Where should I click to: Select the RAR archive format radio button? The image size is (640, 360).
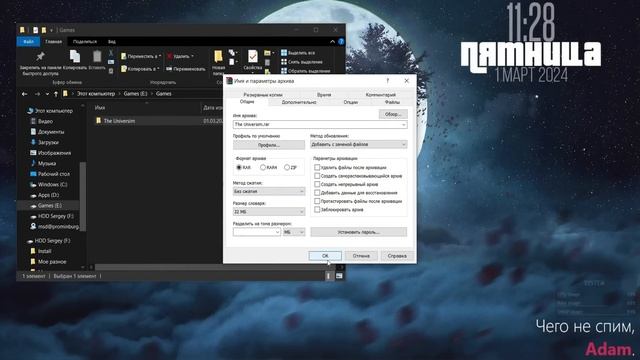(239, 167)
